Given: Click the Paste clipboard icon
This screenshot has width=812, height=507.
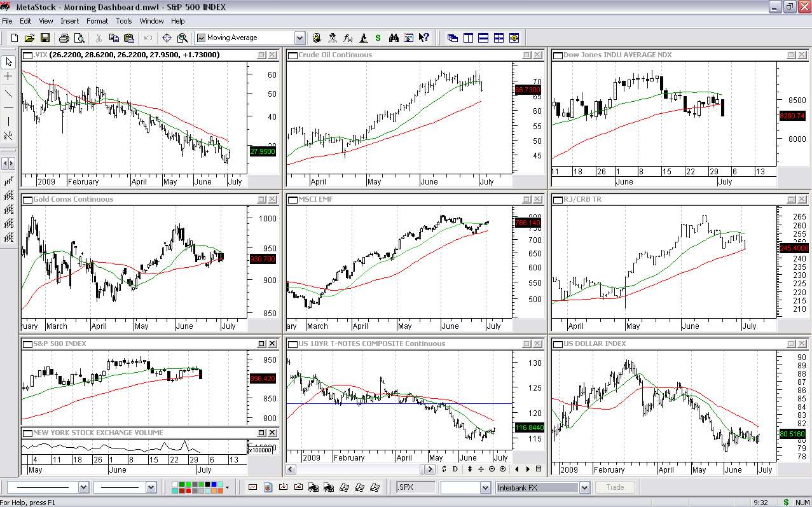Looking at the screenshot, I should point(129,38).
